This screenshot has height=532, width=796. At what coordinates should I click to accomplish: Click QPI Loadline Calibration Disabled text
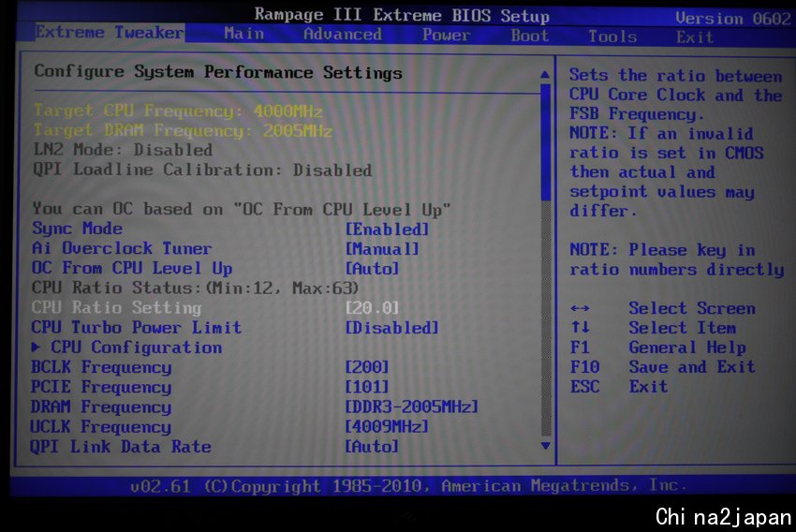[202, 170]
